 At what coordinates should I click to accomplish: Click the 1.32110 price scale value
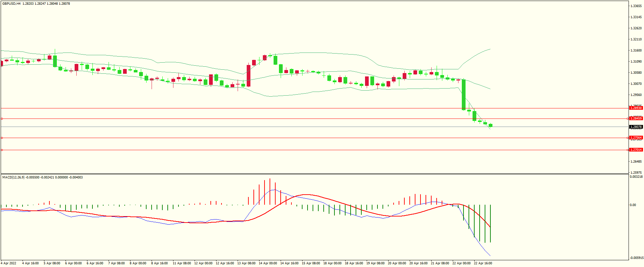636,39
